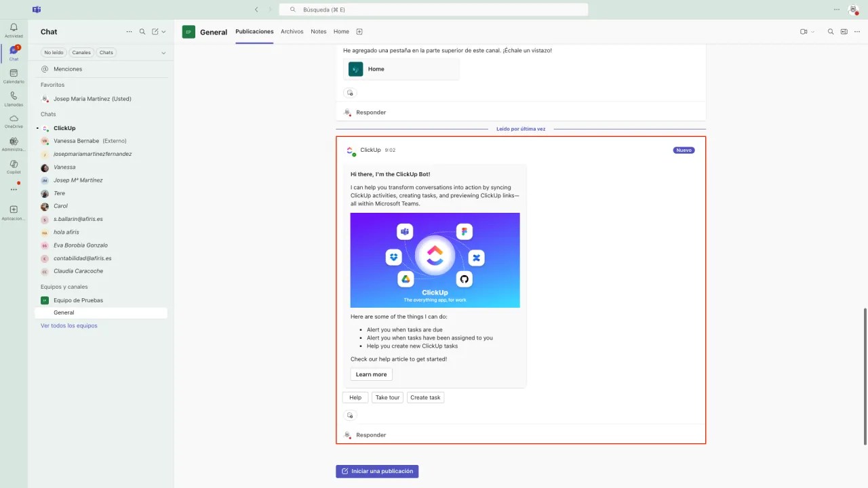Filter messages with the No leído toggle
The width and height of the screenshot is (868, 488).
tap(54, 52)
